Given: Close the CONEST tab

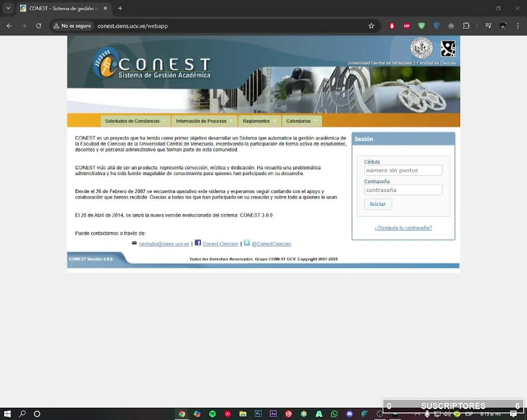Looking at the screenshot, I should point(105,8).
